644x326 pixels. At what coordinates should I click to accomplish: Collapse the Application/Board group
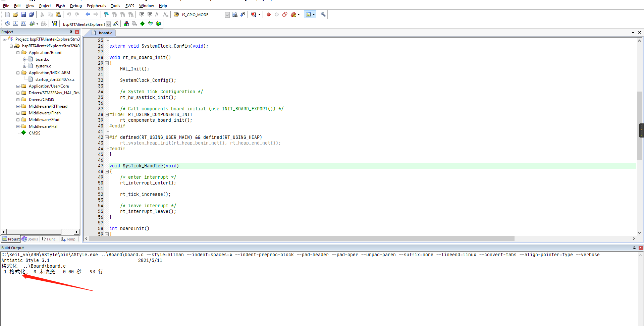[x=18, y=53]
